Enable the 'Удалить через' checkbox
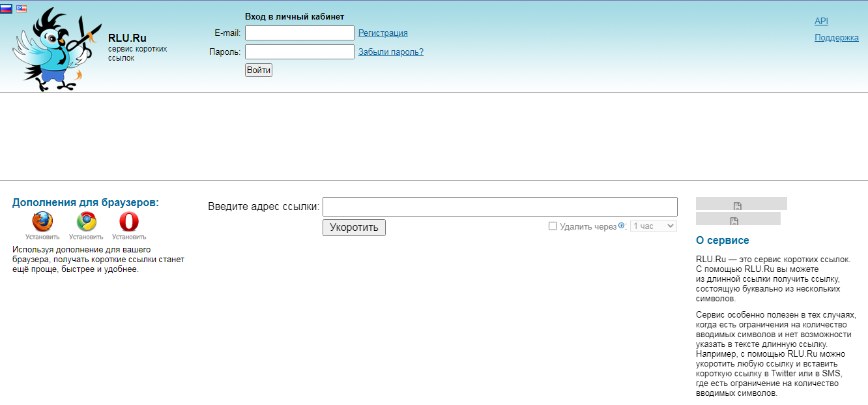Image resolution: width=868 pixels, height=405 pixels. click(553, 226)
